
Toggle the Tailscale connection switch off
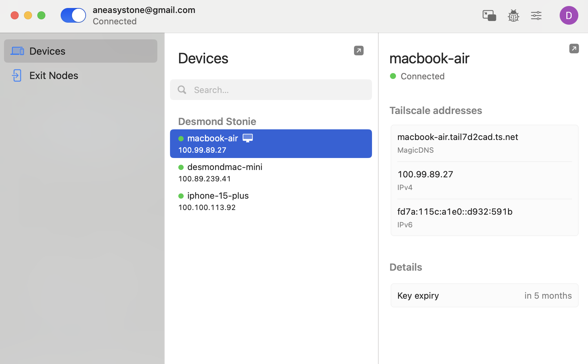point(73,15)
